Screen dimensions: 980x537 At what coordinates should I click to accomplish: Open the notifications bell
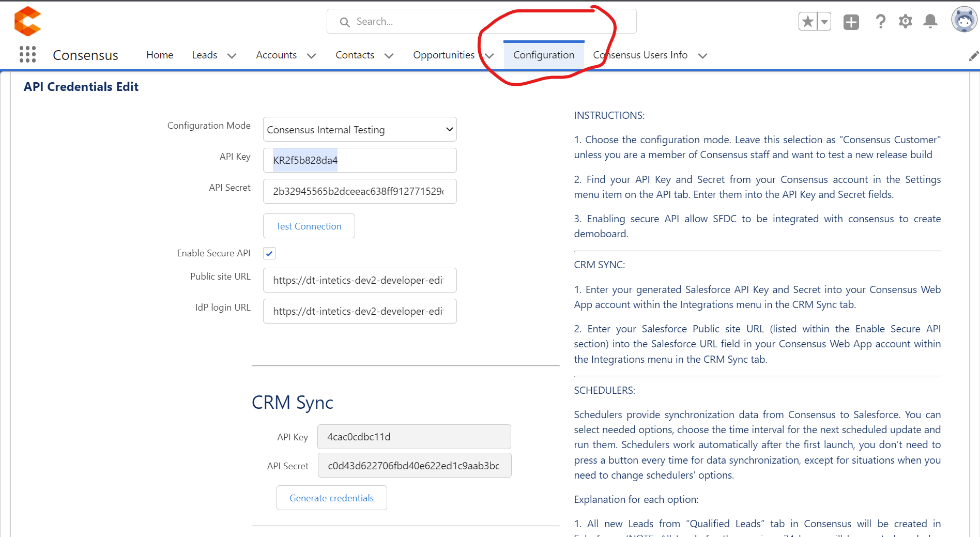[x=930, y=21]
